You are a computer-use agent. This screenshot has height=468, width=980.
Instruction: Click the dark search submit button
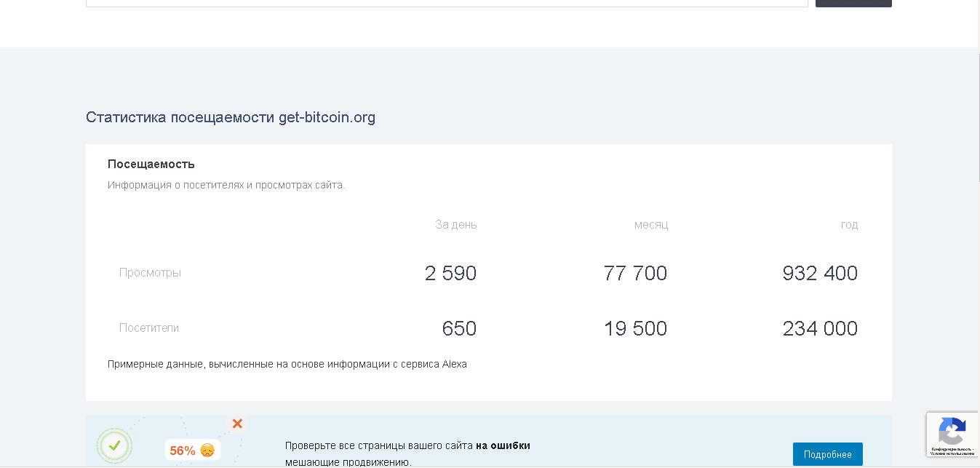point(853,1)
